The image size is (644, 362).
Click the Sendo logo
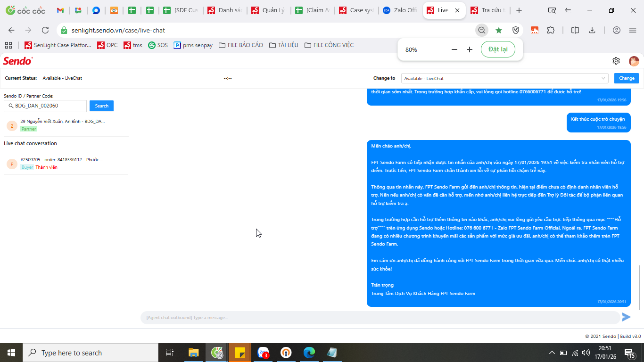click(18, 61)
